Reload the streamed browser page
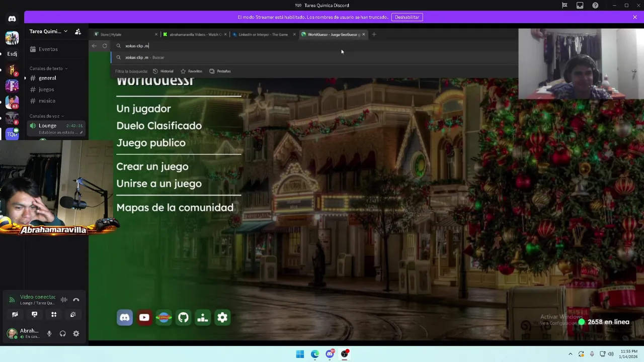This screenshot has width=644, height=362. tap(105, 46)
